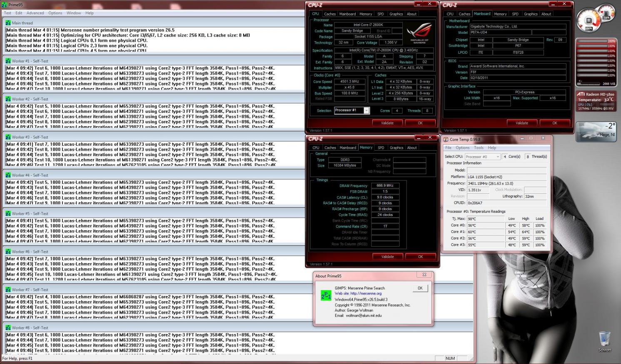Image resolution: width=621 pixels, height=364 pixels.
Task: Click the Prime95 title bar icon
Action: tap(4, 5)
